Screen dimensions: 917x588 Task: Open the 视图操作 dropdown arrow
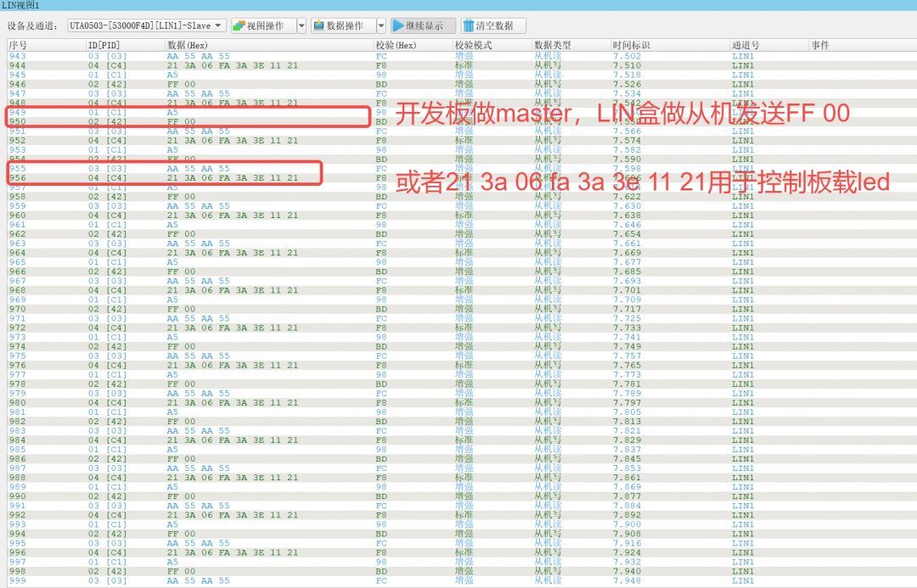coord(300,25)
